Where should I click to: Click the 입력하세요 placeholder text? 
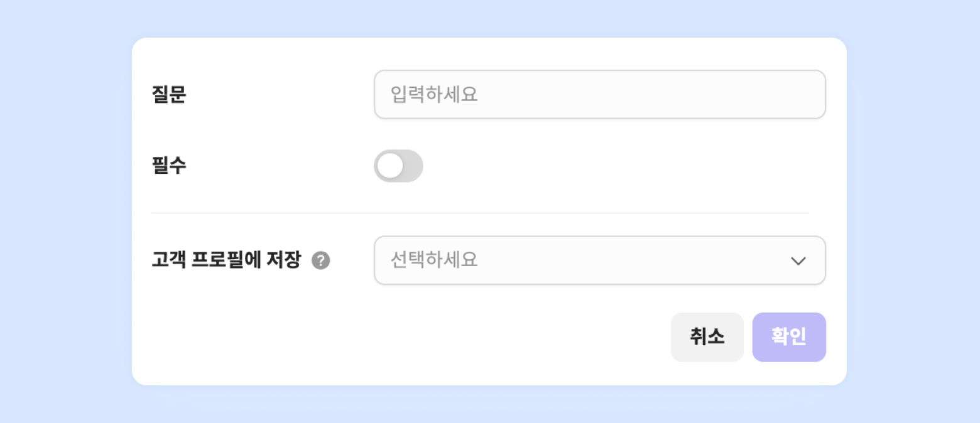point(434,95)
